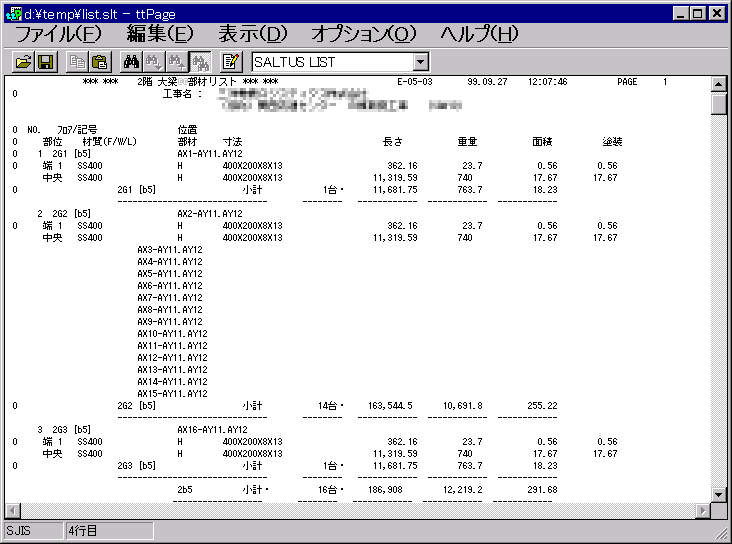
Task: Click inside the SALTUS LIST combo box
Action: (330, 62)
